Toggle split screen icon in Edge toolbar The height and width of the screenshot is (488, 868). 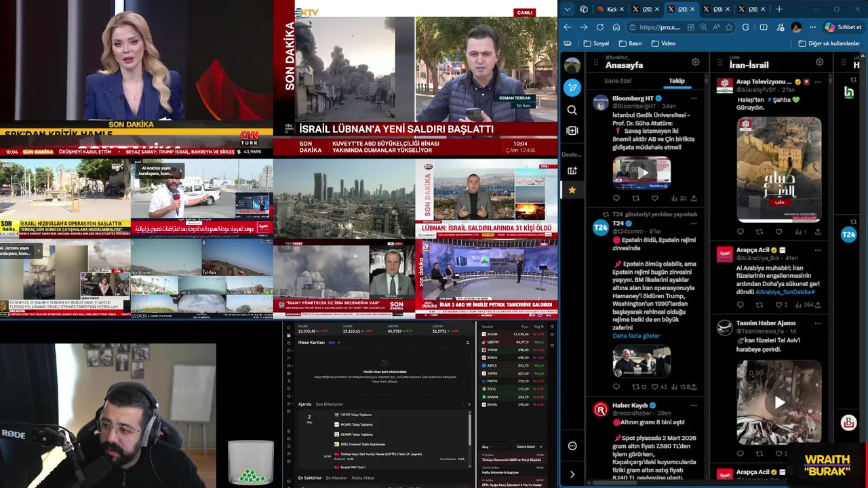coord(764,27)
